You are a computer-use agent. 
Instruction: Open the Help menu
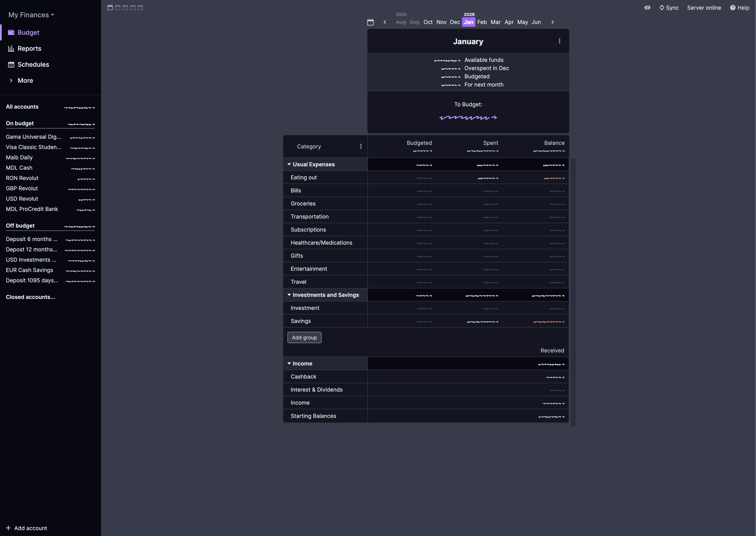(740, 8)
